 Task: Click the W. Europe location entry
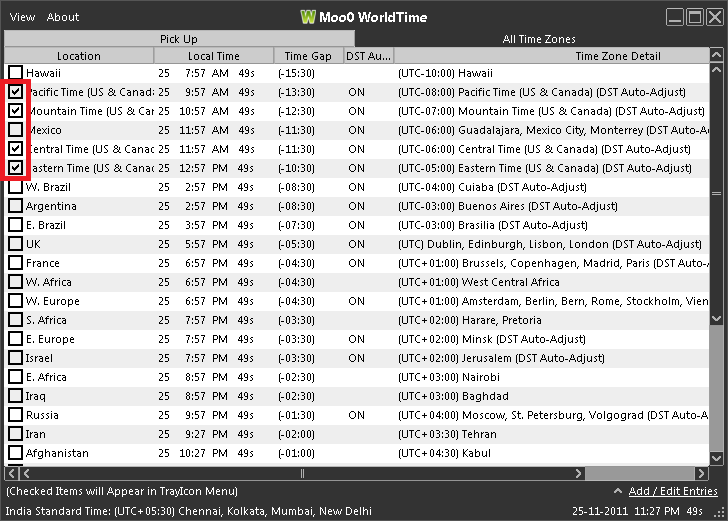coord(52,301)
